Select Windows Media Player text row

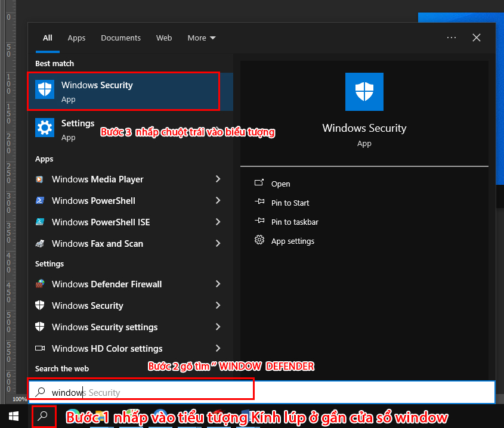tap(97, 179)
